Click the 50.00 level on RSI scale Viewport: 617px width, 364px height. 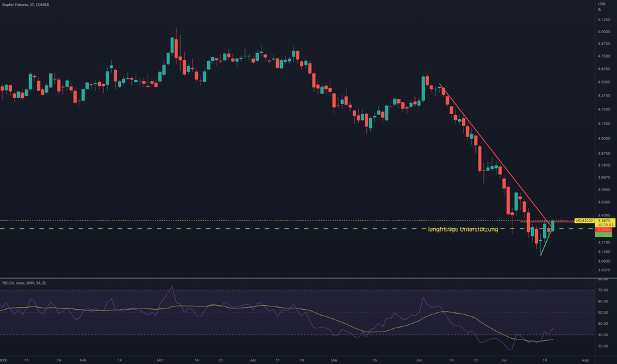coord(603,312)
